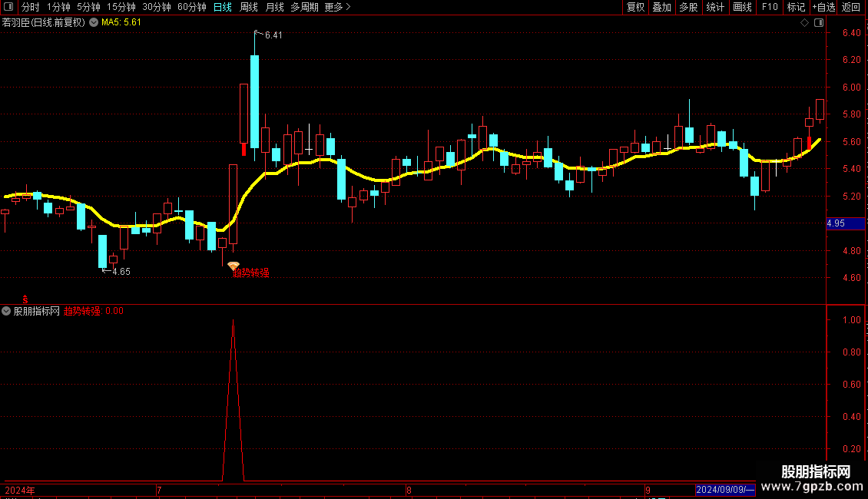Open 多周期 multi-period view

coord(304,7)
